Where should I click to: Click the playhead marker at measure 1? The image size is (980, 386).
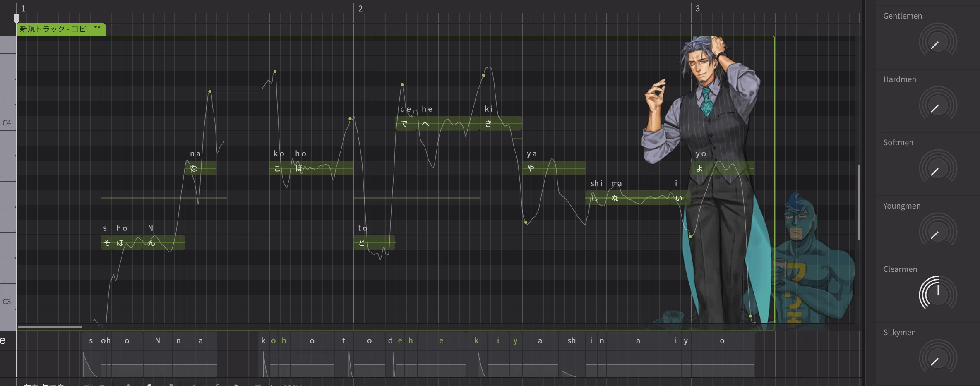[17, 19]
